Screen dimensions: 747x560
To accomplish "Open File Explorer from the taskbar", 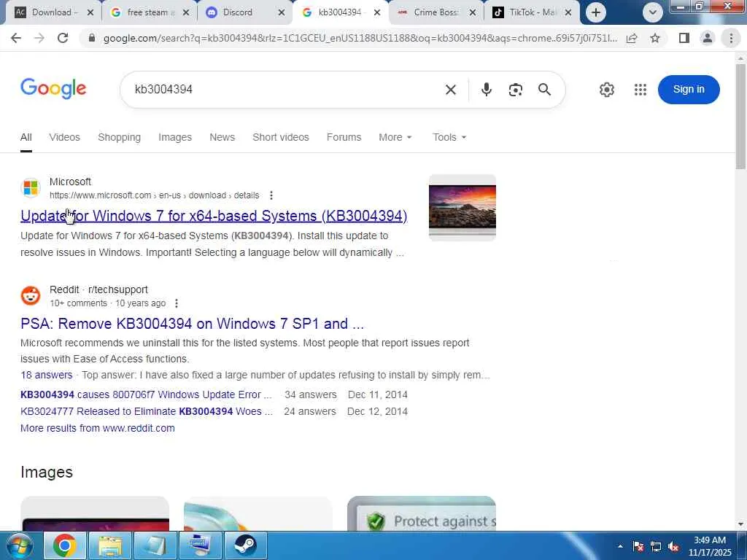I will pyautogui.click(x=110, y=545).
